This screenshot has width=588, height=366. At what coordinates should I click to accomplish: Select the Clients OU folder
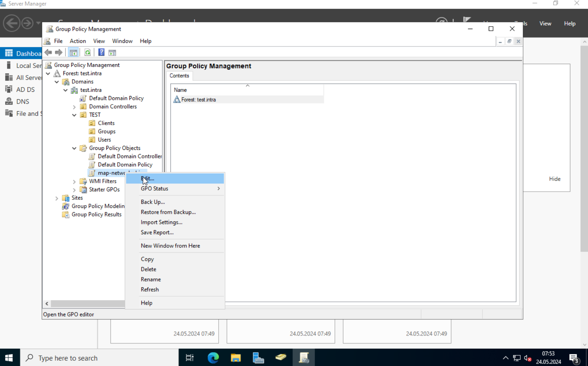tap(106, 123)
